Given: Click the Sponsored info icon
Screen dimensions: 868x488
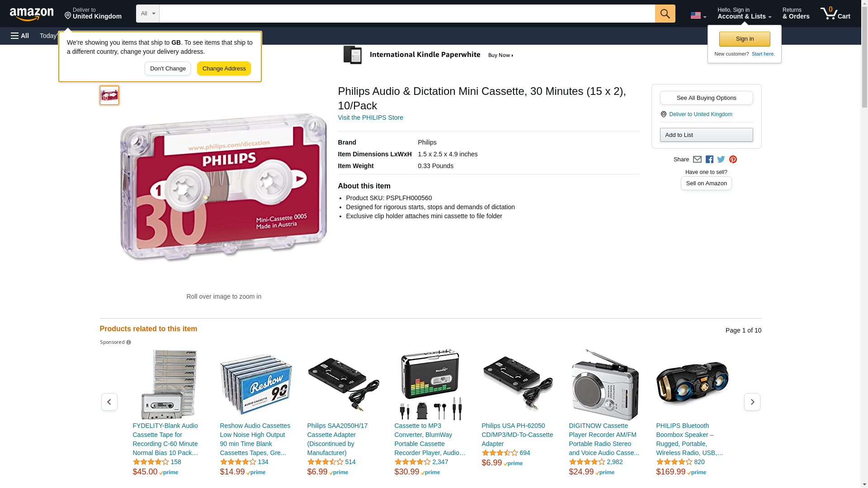Looking at the screenshot, I should [128, 343].
